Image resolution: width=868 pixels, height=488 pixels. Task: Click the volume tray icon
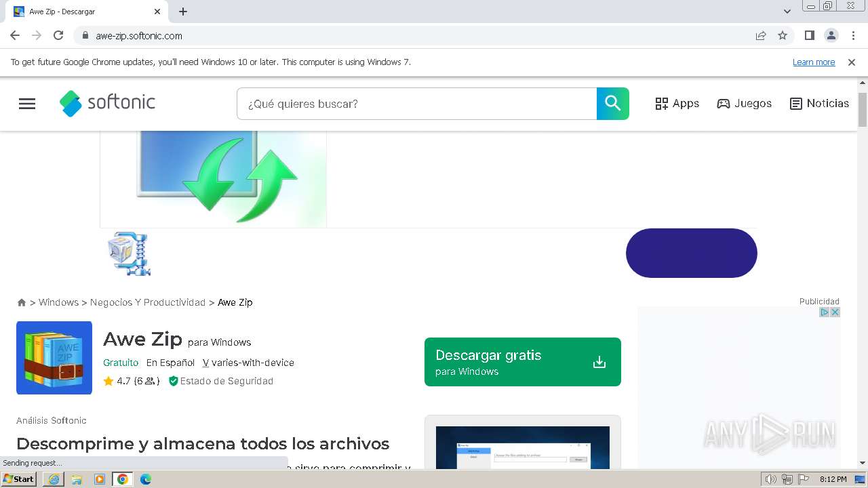point(771,479)
